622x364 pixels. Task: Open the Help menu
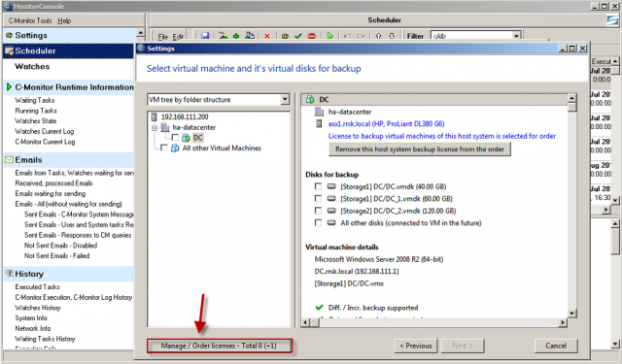(x=64, y=20)
